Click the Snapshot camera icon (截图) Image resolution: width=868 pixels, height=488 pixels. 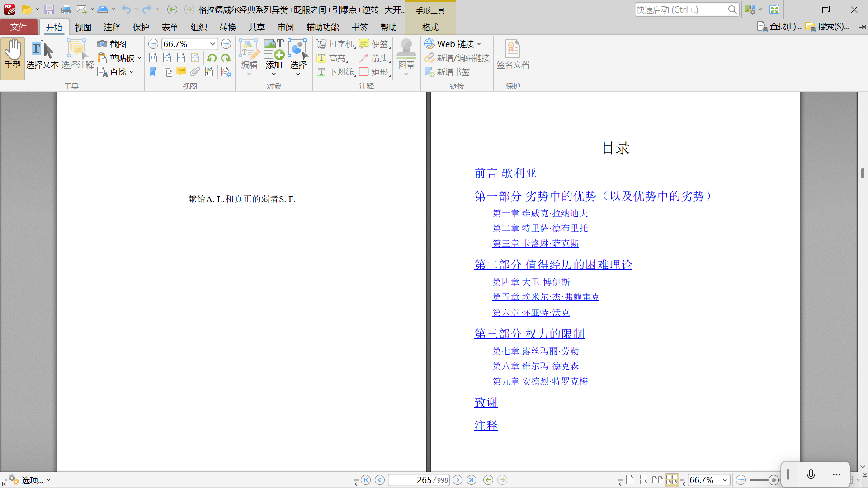tap(102, 44)
